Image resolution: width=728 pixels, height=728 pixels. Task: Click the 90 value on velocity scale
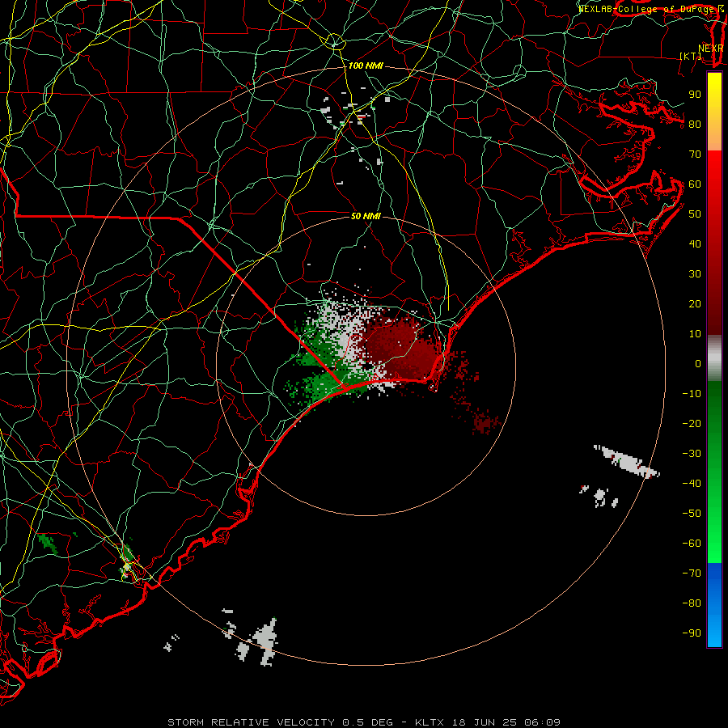pos(695,95)
